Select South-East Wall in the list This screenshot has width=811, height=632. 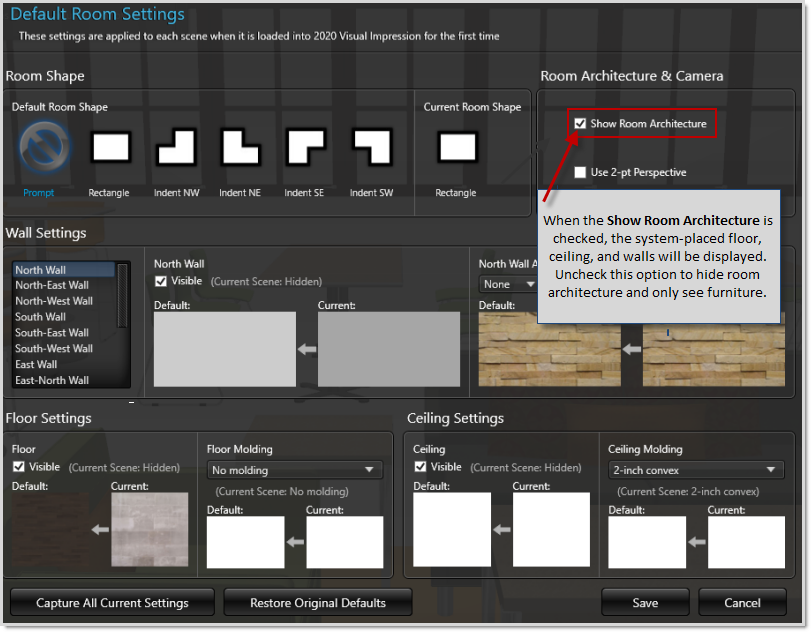(x=64, y=333)
